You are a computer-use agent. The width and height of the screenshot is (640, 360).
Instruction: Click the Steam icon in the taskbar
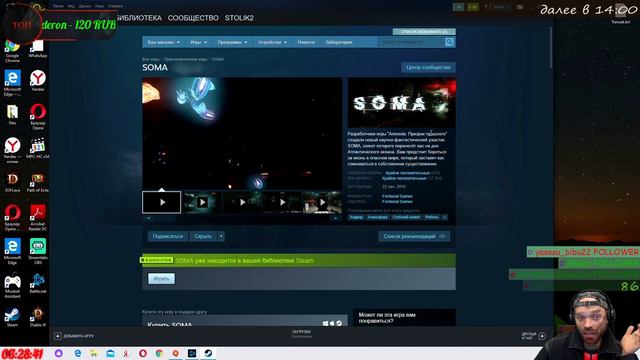click(x=208, y=353)
